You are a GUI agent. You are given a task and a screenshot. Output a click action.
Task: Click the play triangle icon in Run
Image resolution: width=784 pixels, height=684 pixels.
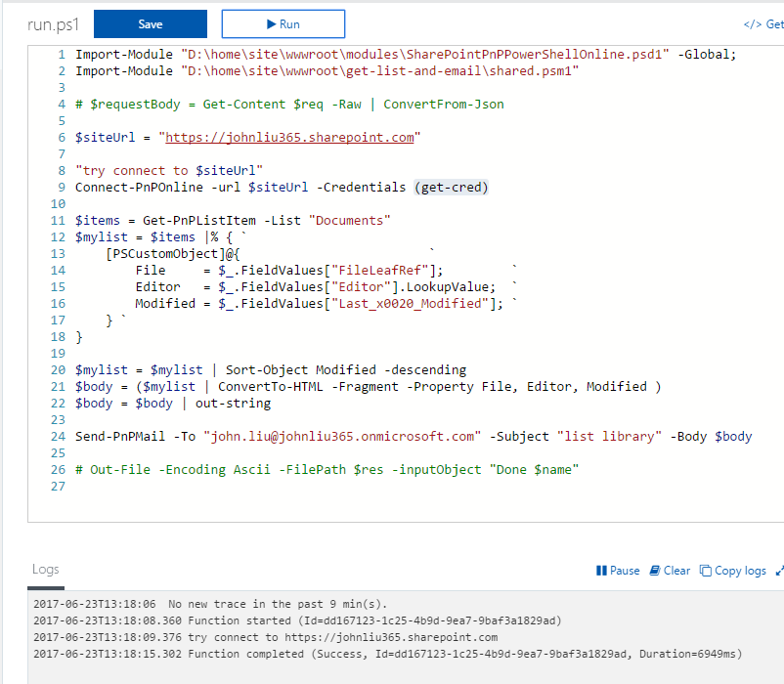(271, 24)
